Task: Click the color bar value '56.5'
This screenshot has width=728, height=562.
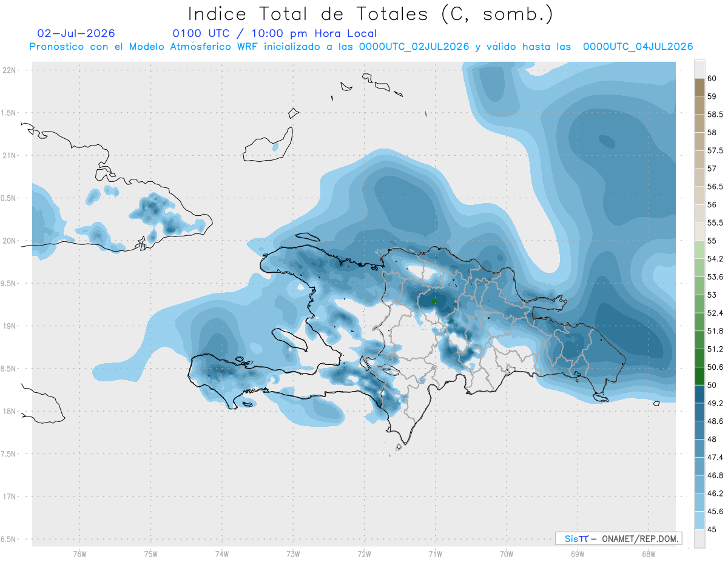Action: tap(715, 187)
